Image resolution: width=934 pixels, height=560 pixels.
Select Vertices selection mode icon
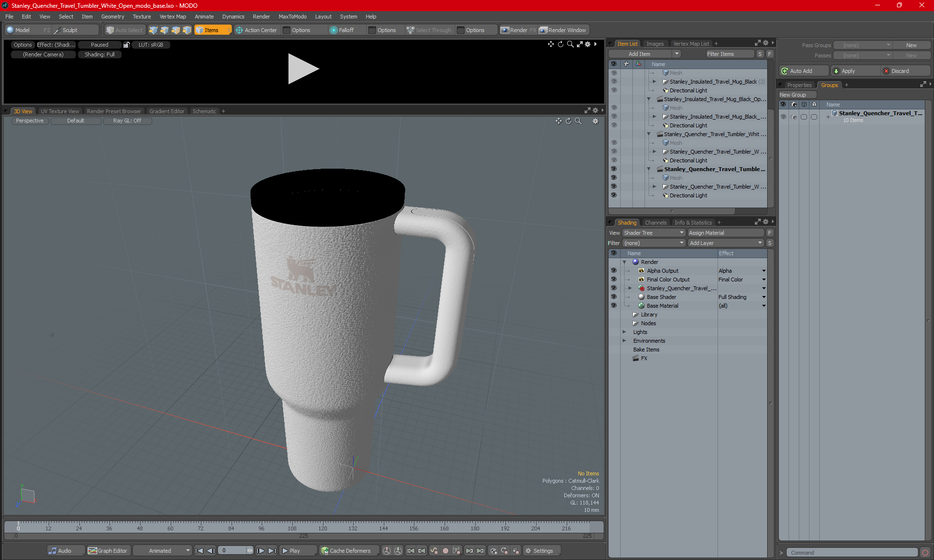coord(153,30)
